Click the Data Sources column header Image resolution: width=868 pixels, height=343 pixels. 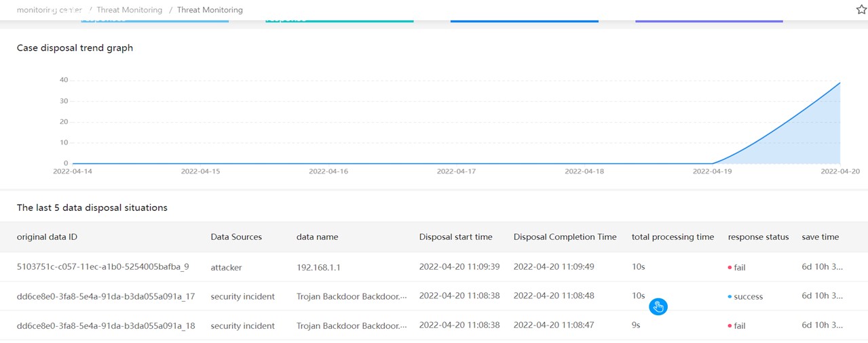pos(236,237)
